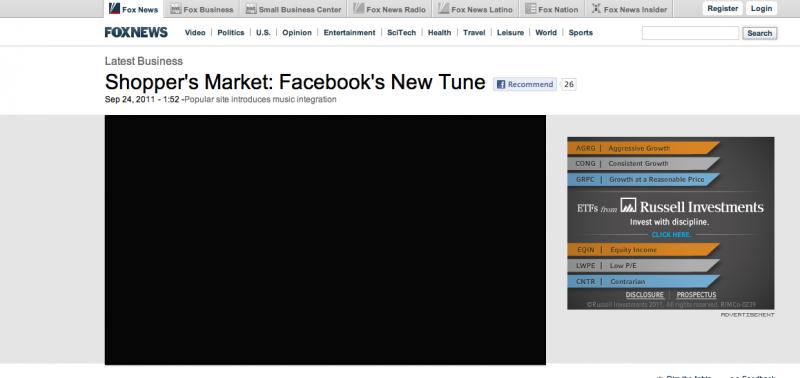800x378 pixels.
Task: Click the Russell Investments logo in ad
Action: [x=628, y=205]
